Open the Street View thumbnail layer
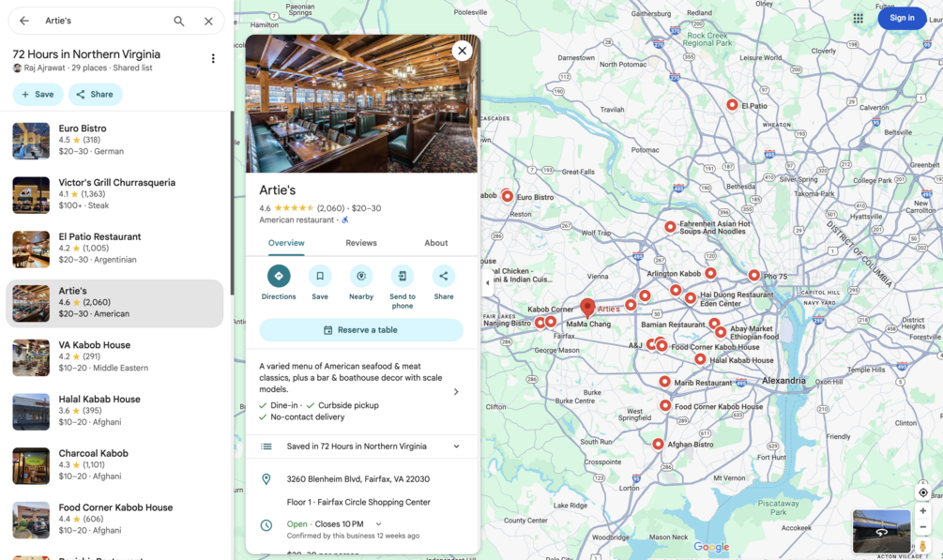This screenshot has width=943, height=560. pos(881,532)
